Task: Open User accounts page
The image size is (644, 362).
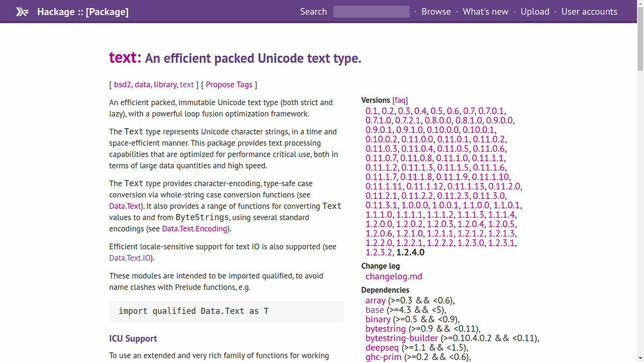Action: (x=589, y=11)
